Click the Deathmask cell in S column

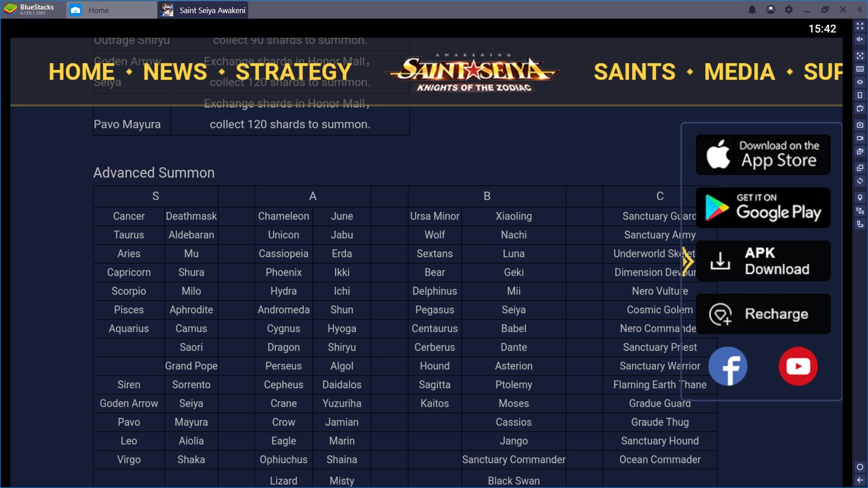pos(191,216)
